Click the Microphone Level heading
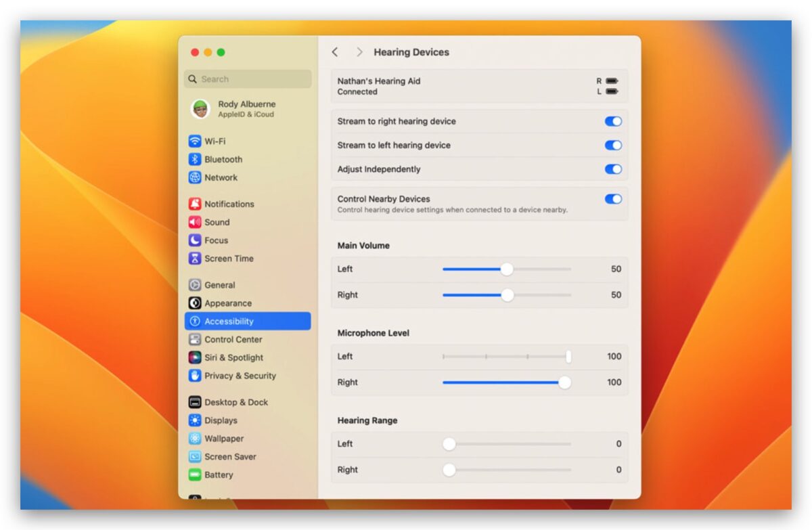Screen dimensions: 812x530 coord(374,333)
